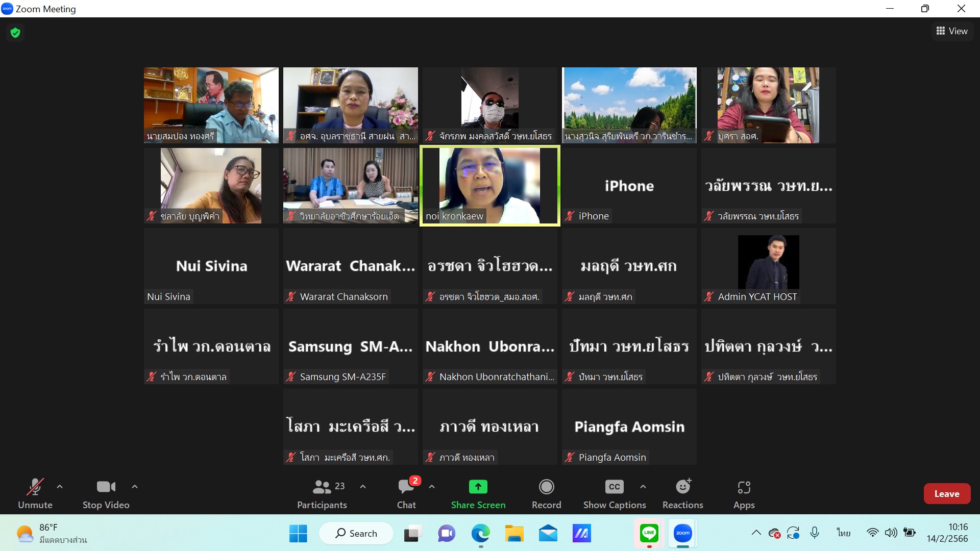Expand audio options arrow next to Unmute

point(60,487)
